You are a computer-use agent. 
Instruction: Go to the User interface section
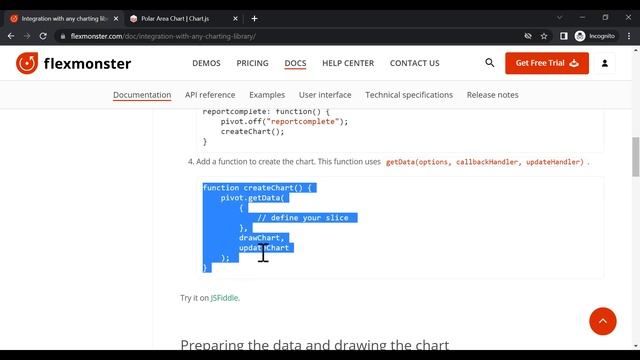[325, 95]
